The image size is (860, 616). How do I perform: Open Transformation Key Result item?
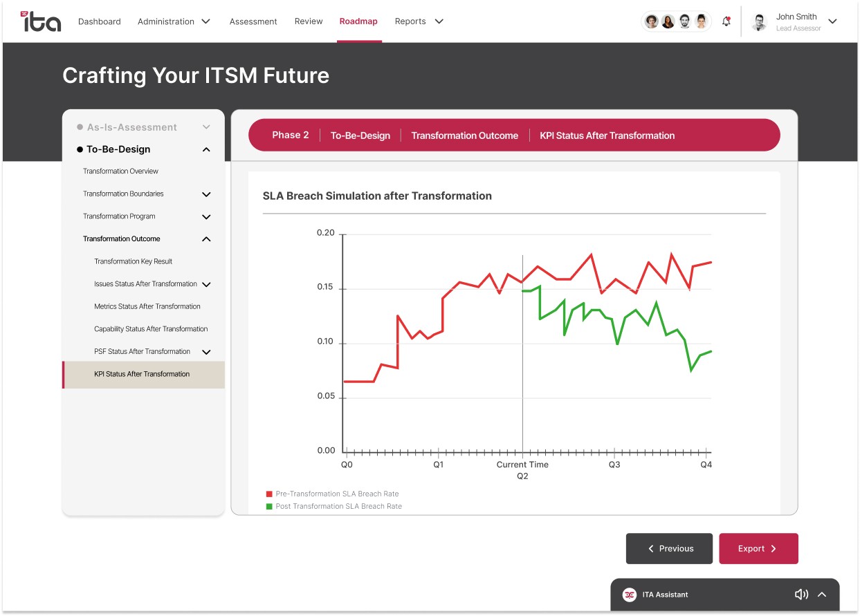[x=133, y=261]
